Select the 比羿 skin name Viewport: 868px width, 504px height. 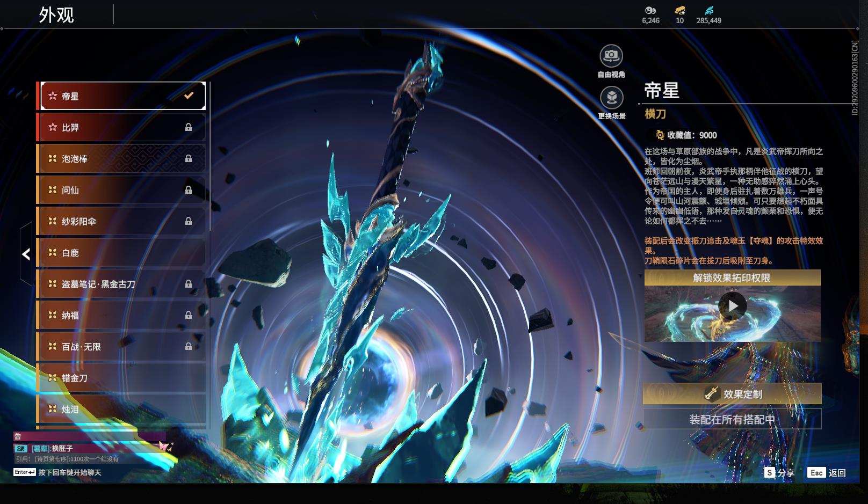click(x=70, y=128)
